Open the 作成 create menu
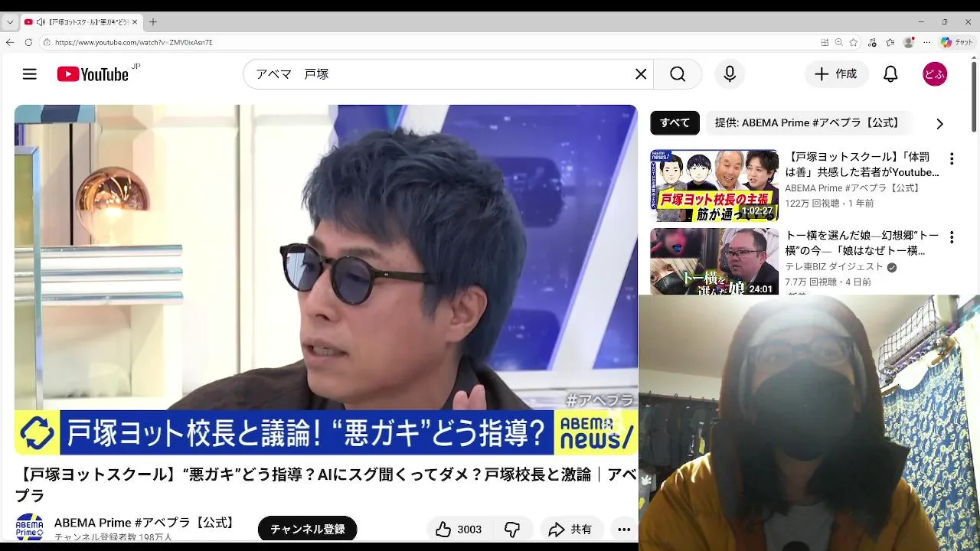Viewport: 980px width, 551px height. click(836, 74)
